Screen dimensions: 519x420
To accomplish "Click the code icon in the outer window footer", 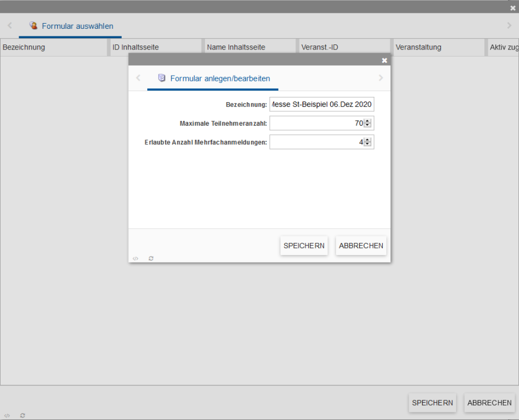I will 7,415.
